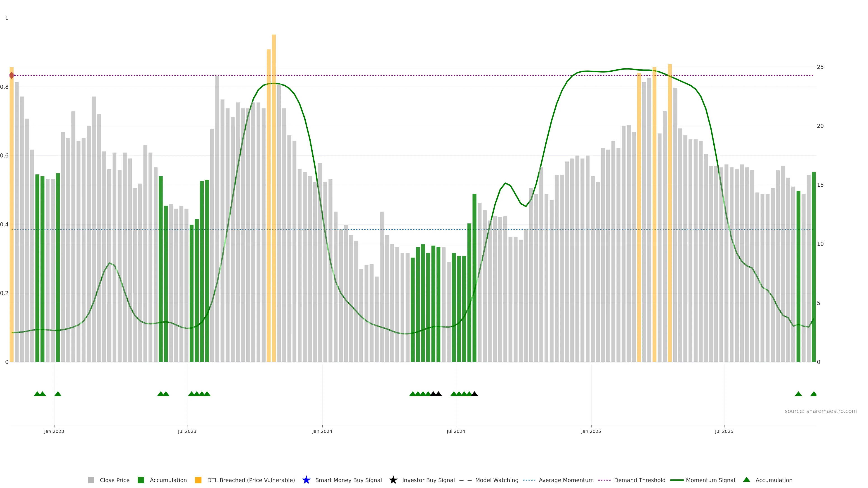Click the black Investor Buy Signal star
The image size is (868, 488).
[x=393, y=480]
